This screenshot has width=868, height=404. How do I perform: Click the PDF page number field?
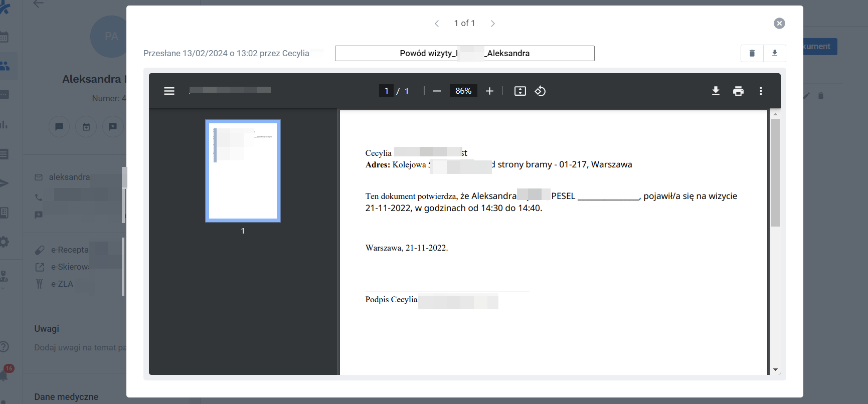tap(386, 91)
